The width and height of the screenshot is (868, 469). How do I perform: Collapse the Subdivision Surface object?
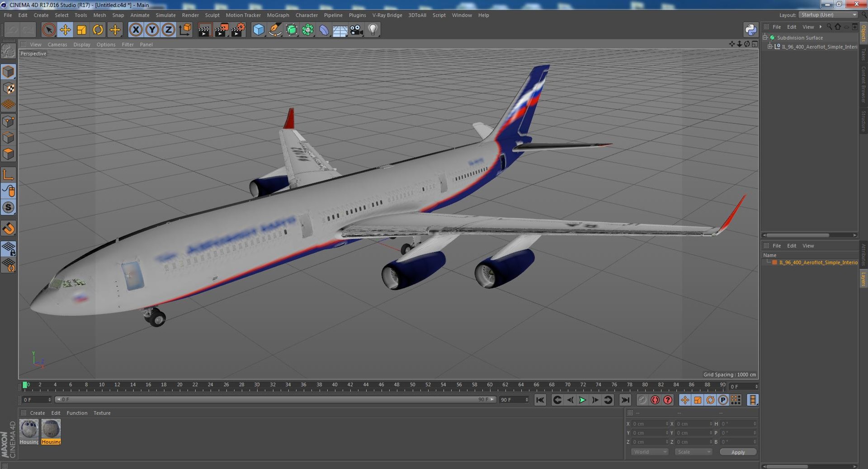765,38
